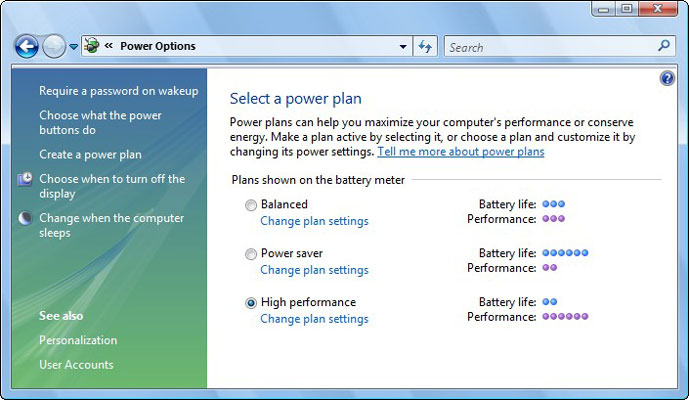The height and width of the screenshot is (400, 689).
Task: Click the blue Help question mark icon
Action: [x=667, y=78]
